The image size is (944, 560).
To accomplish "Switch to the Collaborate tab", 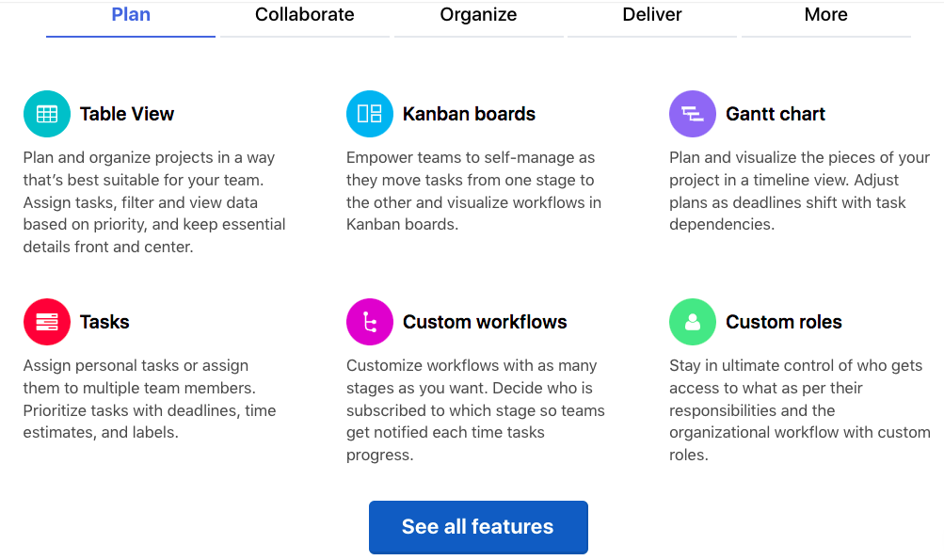I will tap(305, 15).
